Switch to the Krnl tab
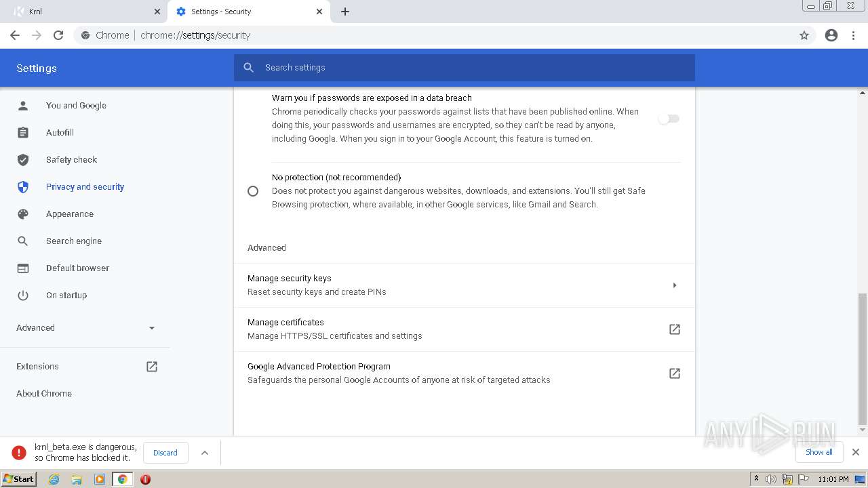868x488 pixels. [x=85, y=12]
